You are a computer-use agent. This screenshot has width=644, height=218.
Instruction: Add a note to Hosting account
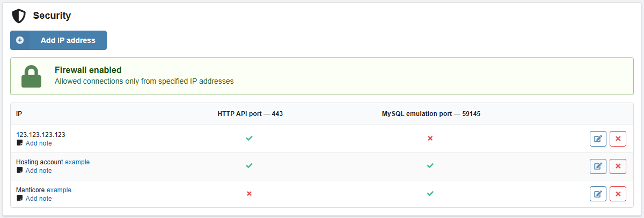(x=39, y=171)
